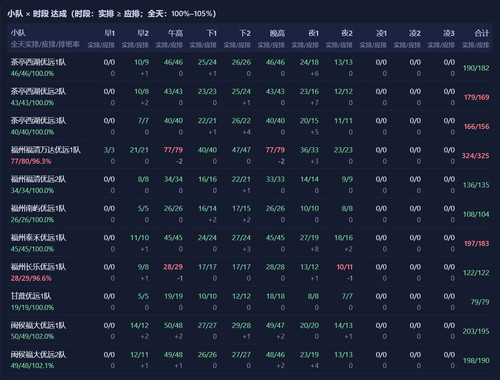Click 早2 cell 21/21 for 福州福清万达优远1队
Image resolution: width=500 pixels, height=380 pixels.
coord(139,150)
